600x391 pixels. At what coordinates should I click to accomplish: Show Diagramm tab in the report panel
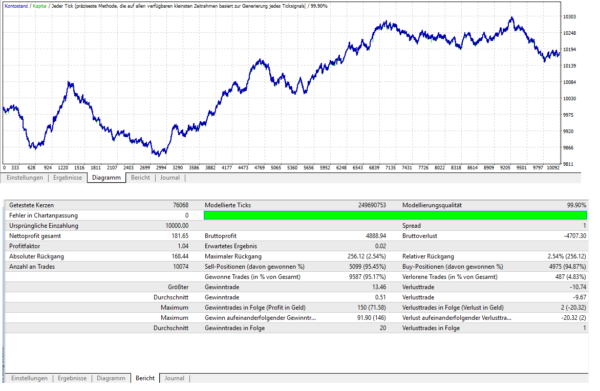pyautogui.click(x=111, y=378)
